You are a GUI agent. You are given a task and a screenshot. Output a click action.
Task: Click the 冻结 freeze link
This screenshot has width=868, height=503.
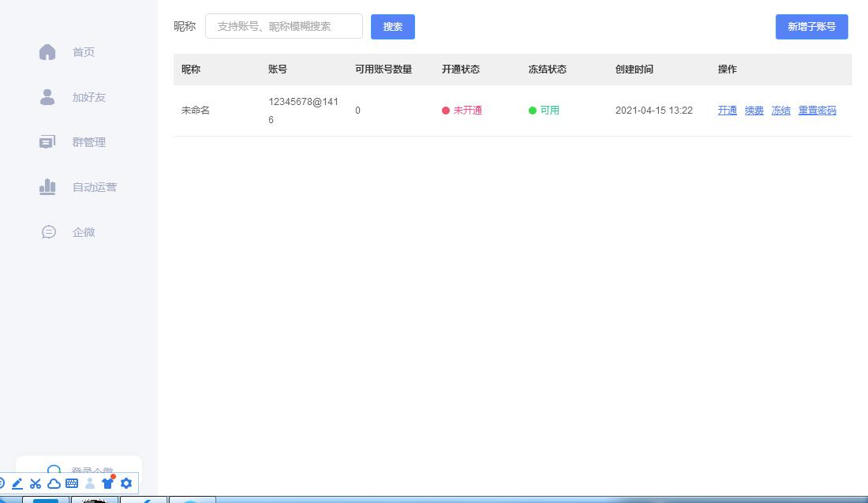click(780, 111)
